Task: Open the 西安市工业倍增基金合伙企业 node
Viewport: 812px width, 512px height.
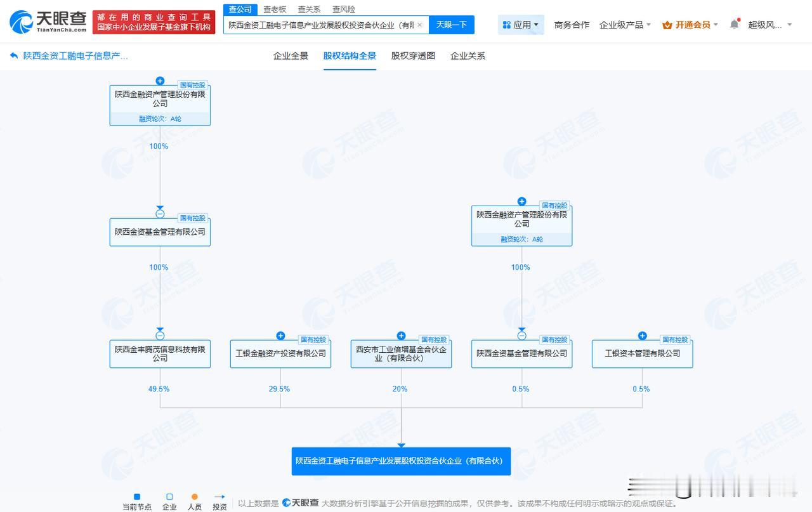Action: coord(401,353)
